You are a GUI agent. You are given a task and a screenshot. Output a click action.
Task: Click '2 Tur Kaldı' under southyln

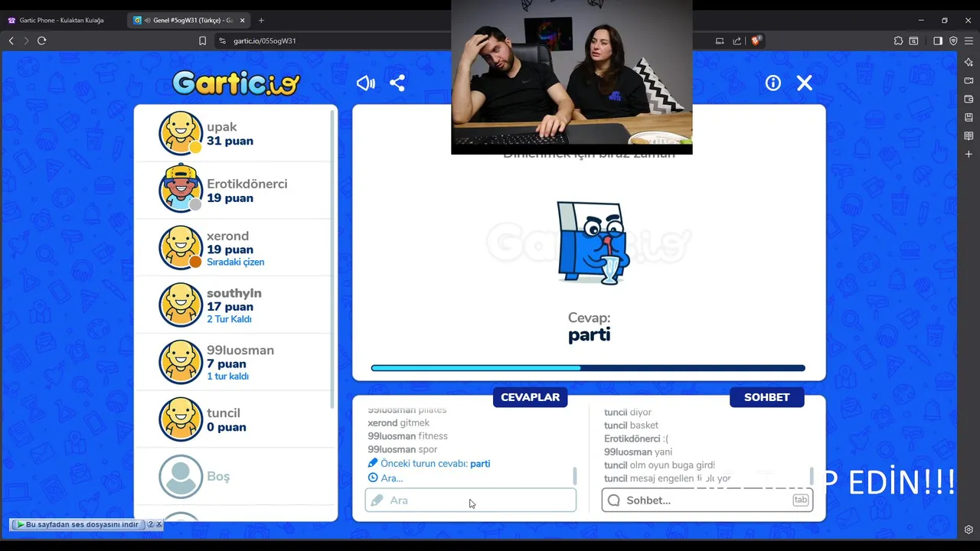[x=229, y=319]
